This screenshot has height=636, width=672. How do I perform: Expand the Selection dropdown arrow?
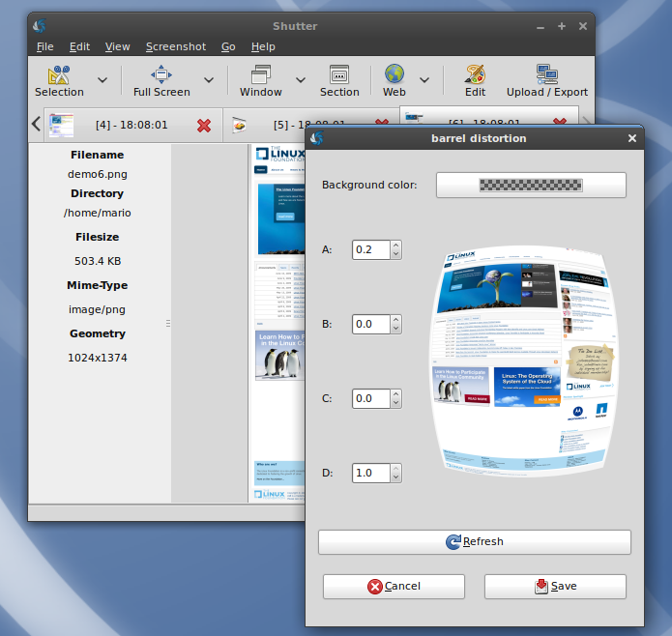point(102,80)
